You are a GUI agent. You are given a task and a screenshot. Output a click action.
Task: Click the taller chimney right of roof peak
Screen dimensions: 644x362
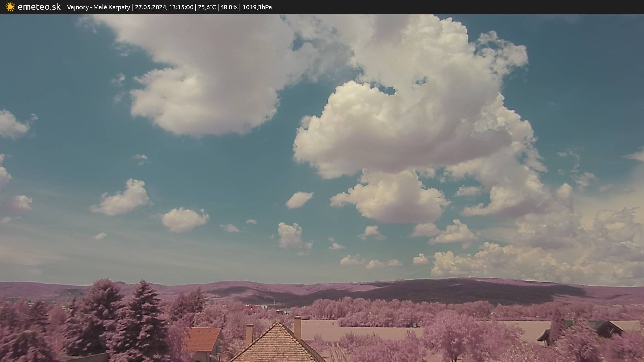(x=297, y=328)
